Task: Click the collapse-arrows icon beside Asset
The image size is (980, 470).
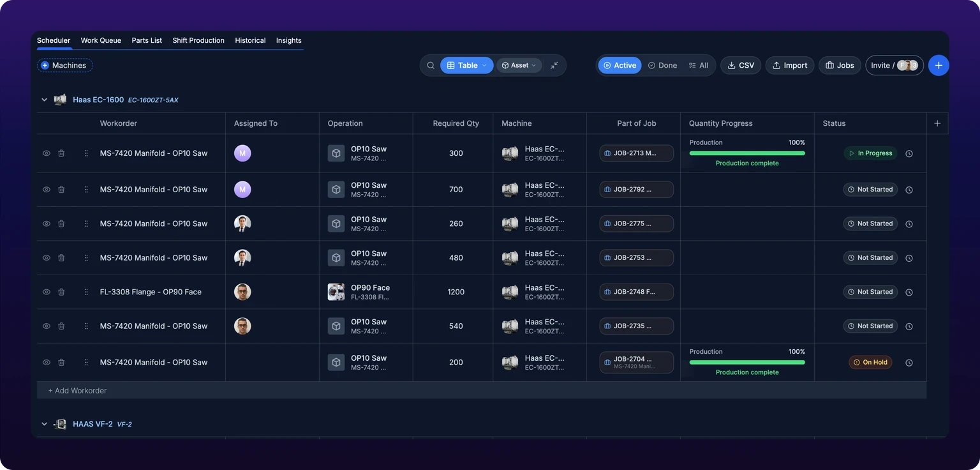Action: 554,65
